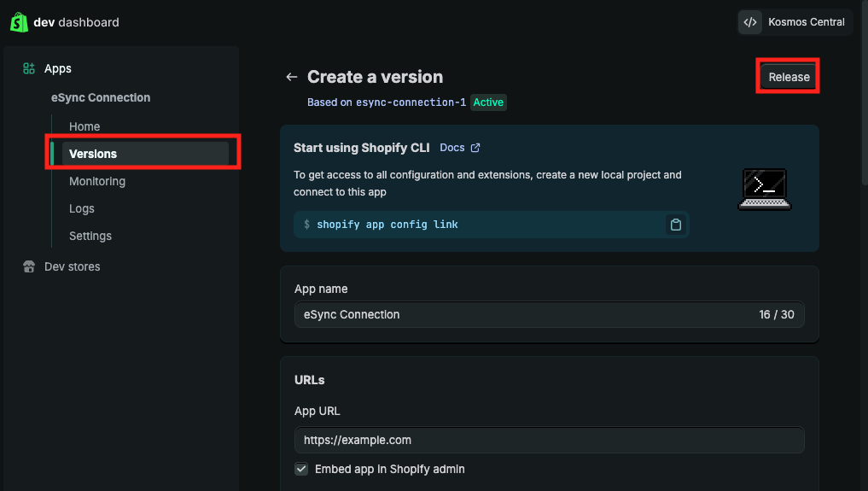
Task: Click the Apps grid icon in sidebar
Action: point(29,68)
